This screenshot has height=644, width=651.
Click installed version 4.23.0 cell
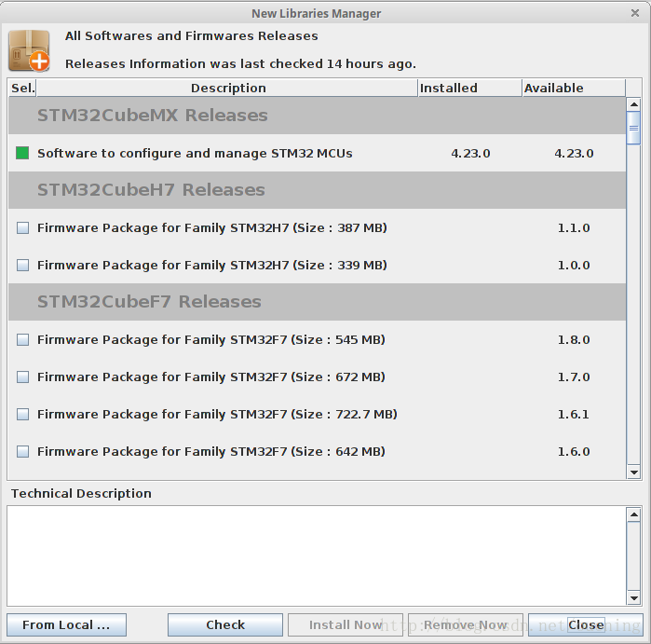[x=470, y=154]
